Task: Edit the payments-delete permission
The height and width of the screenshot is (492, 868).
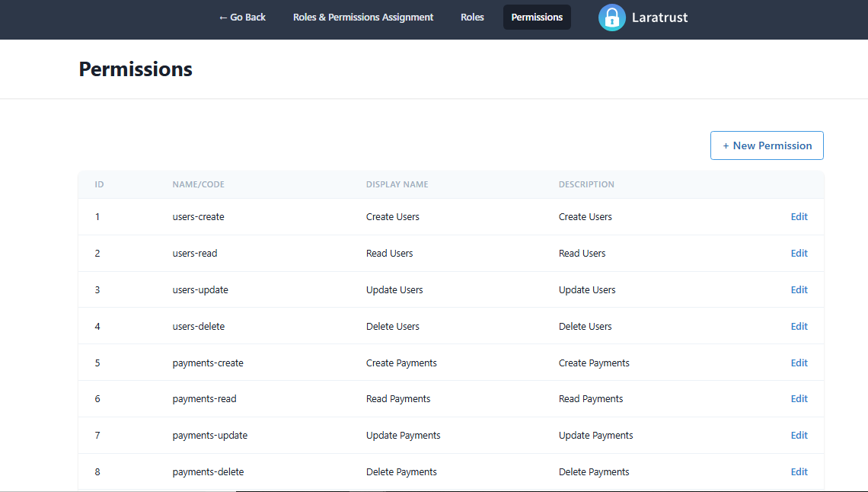Action: tap(799, 472)
